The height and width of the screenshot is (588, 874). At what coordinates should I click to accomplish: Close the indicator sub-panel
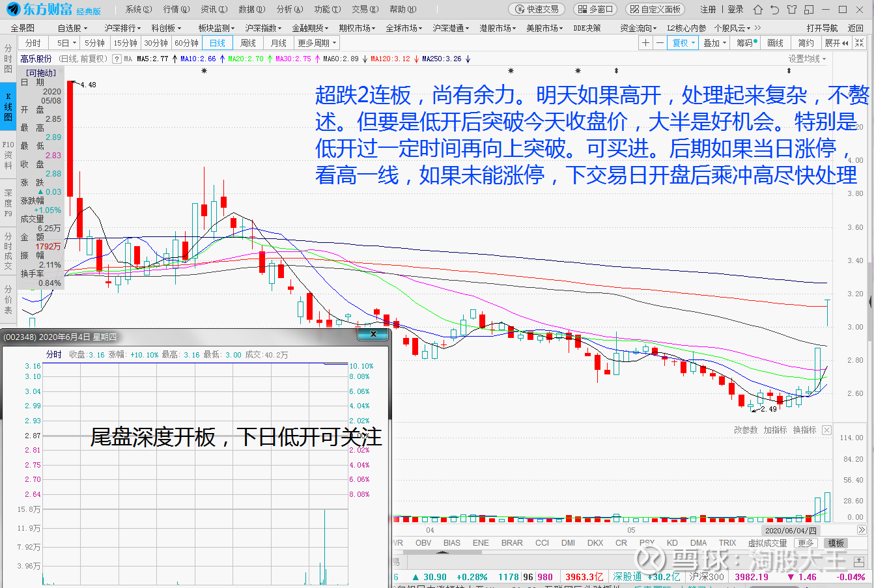(x=826, y=430)
